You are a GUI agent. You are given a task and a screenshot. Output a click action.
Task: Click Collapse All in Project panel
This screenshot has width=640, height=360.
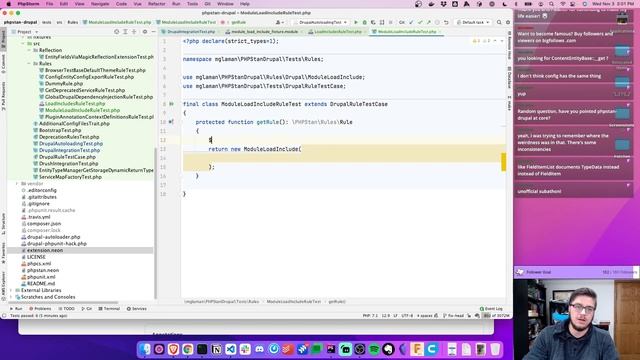(x=134, y=31)
